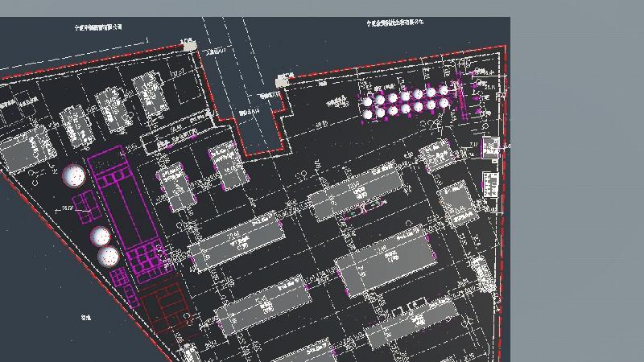Click the middle sphere tank beside the magenta building

pos(101,237)
